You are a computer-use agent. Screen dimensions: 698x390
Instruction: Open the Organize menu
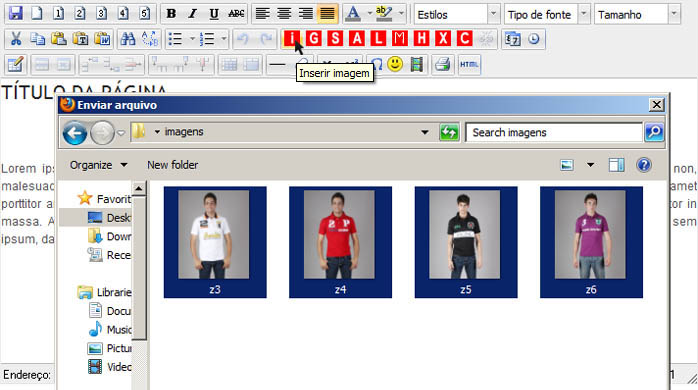pos(98,165)
